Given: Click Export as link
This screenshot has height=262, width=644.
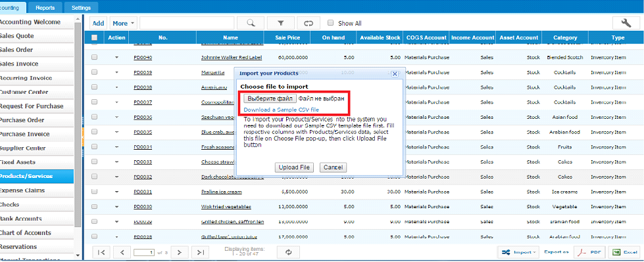Looking at the screenshot, I should [556, 252].
